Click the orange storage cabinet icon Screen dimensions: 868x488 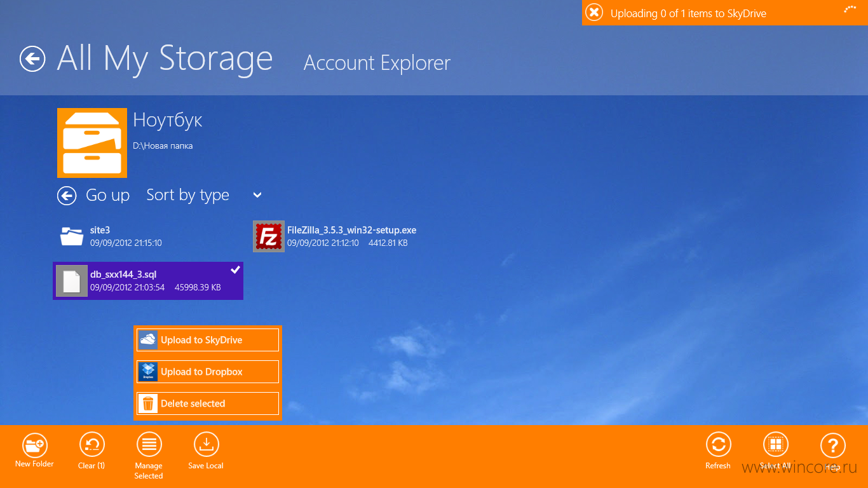pyautogui.click(x=92, y=143)
